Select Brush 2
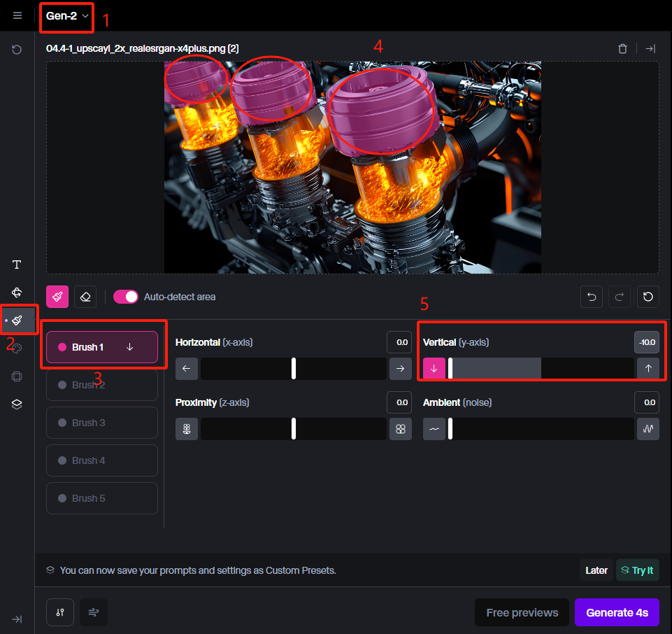The image size is (672, 634). 102,385
